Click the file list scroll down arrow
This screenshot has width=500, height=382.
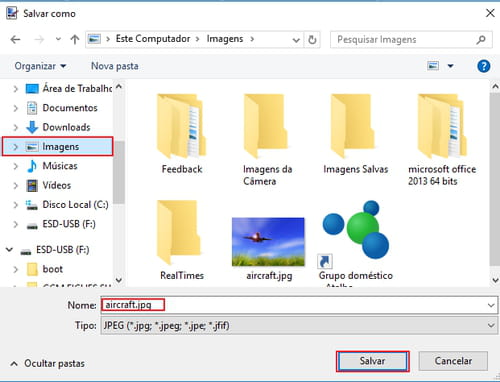tap(495, 280)
